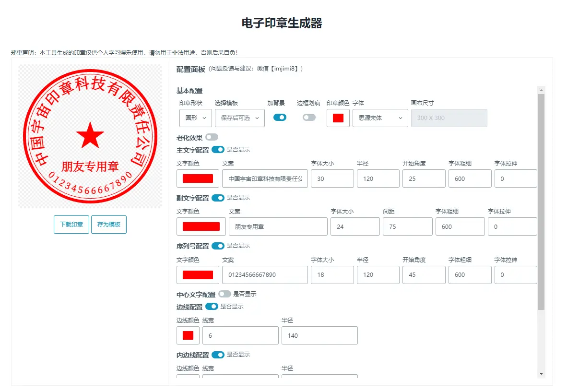
Task: Toggle 副文字配置 visibility switch
Action: 218,198
